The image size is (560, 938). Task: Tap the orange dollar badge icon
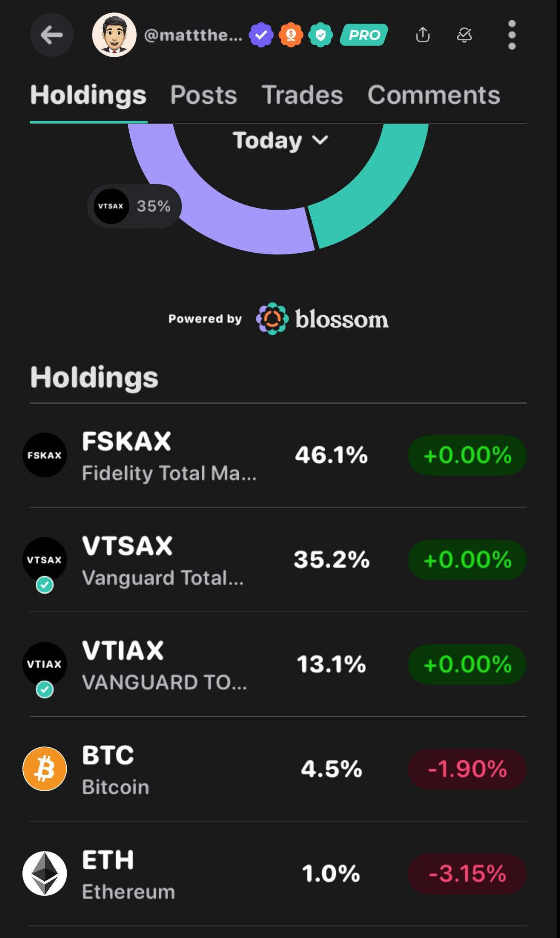291,35
